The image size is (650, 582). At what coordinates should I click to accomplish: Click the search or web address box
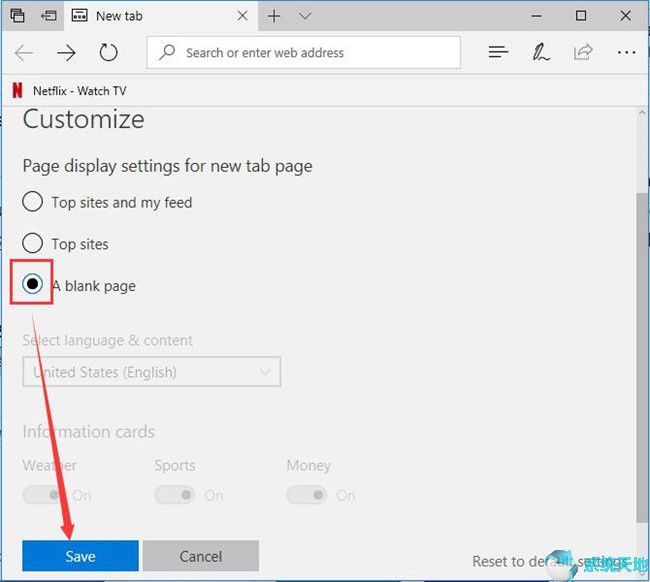click(303, 52)
